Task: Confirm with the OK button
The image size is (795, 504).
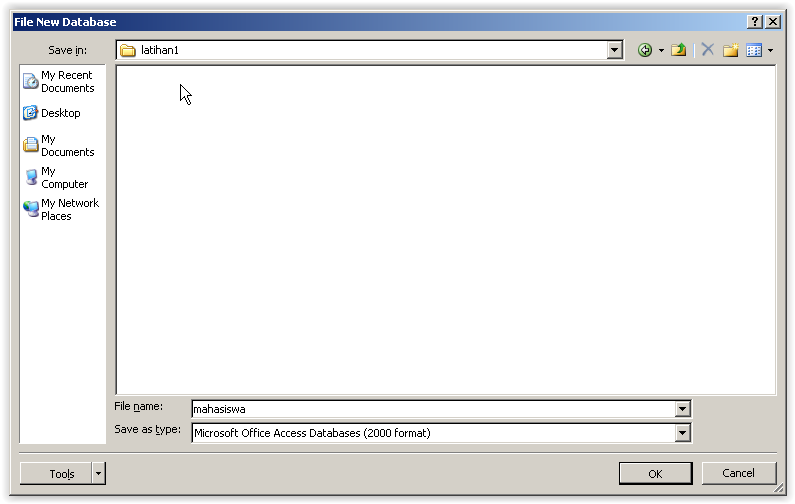Action: 656,474
